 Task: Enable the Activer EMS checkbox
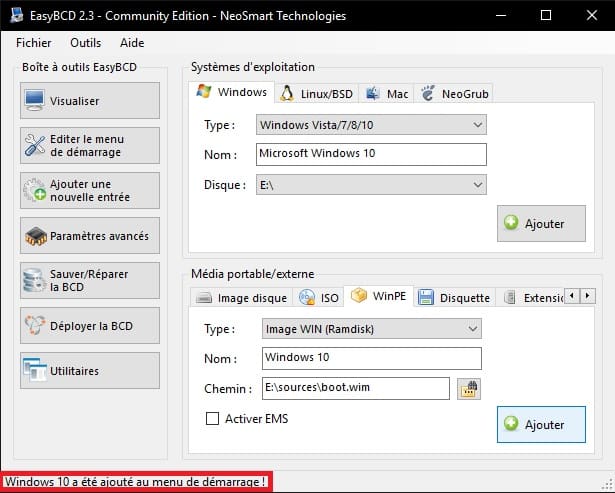click(x=212, y=418)
